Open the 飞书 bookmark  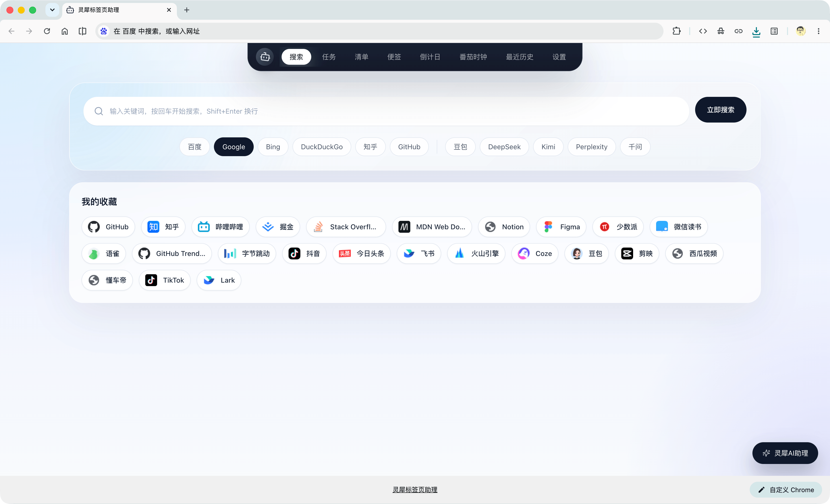(419, 253)
